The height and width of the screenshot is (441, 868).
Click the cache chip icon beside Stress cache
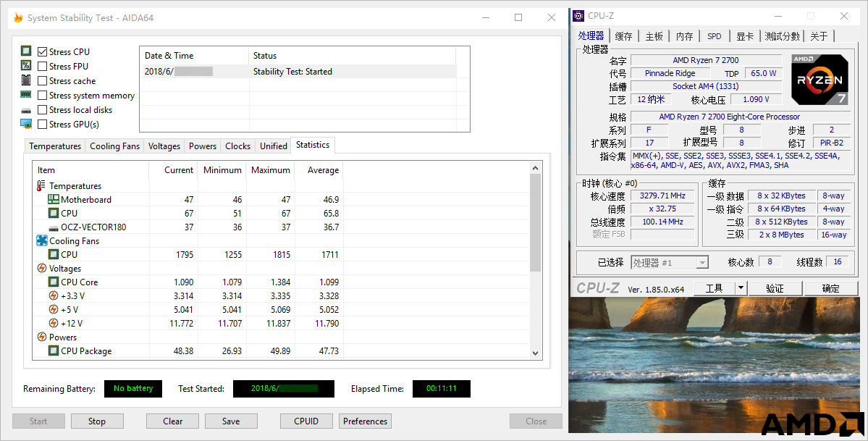tap(26, 80)
